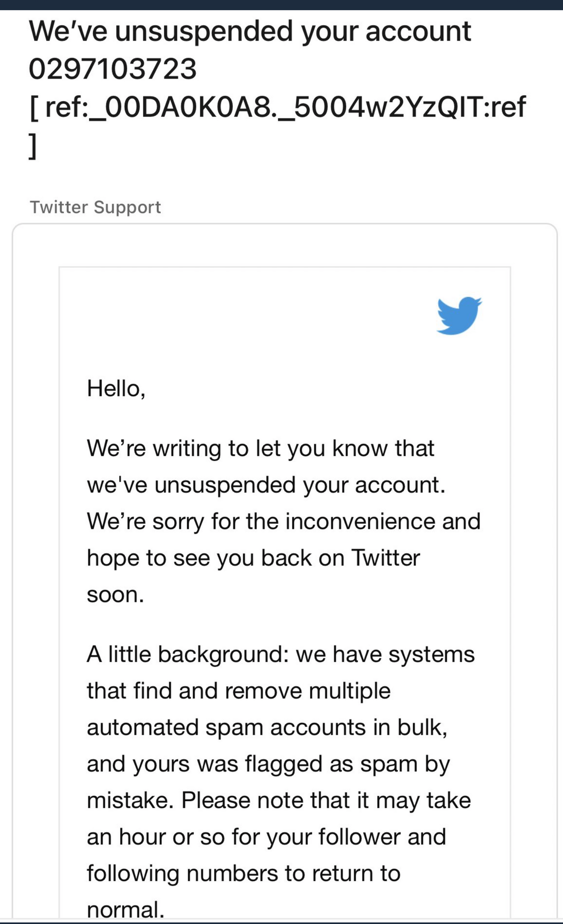Image resolution: width=563 pixels, height=924 pixels.
Task: Tap the line 'that find and remove multiple'
Action: pos(238,691)
